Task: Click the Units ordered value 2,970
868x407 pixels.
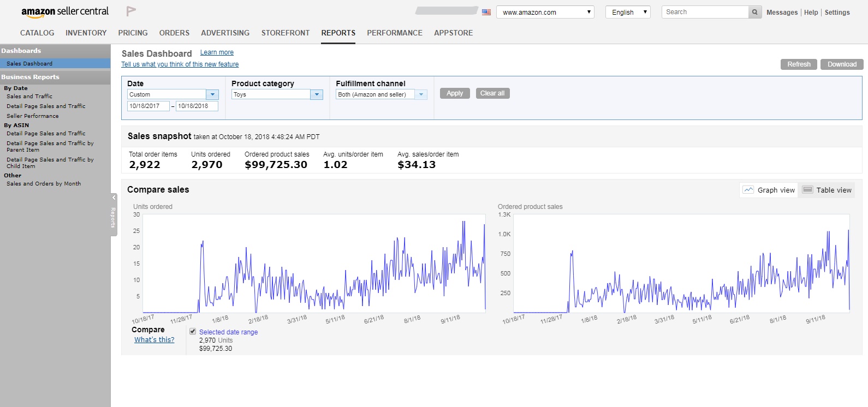Action: (x=207, y=165)
